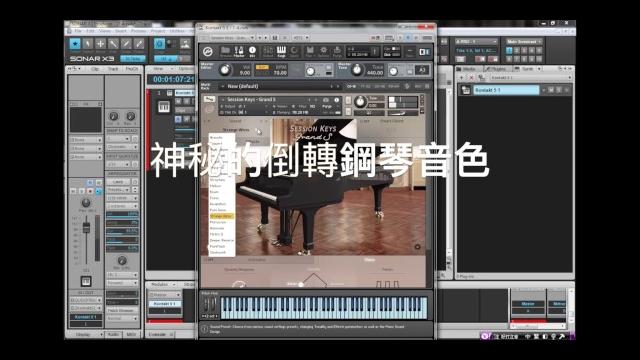The height and width of the screenshot is (360, 640).
Task: Click the wrench edit icon of Session Keys
Action: pyautogui.click(x=209, y=99)
